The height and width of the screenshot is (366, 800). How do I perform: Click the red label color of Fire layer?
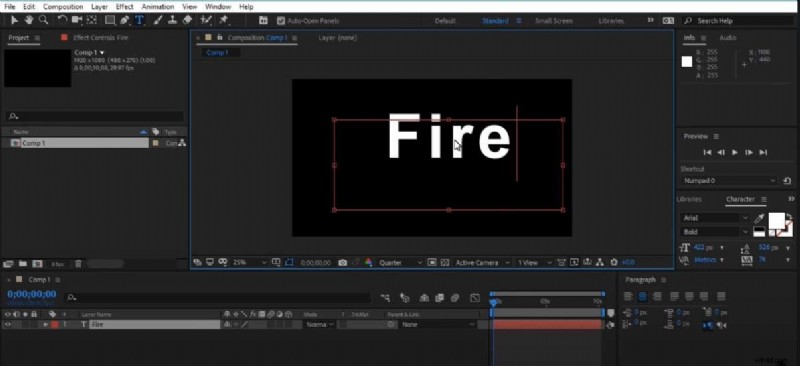click(x=55, y=325)
